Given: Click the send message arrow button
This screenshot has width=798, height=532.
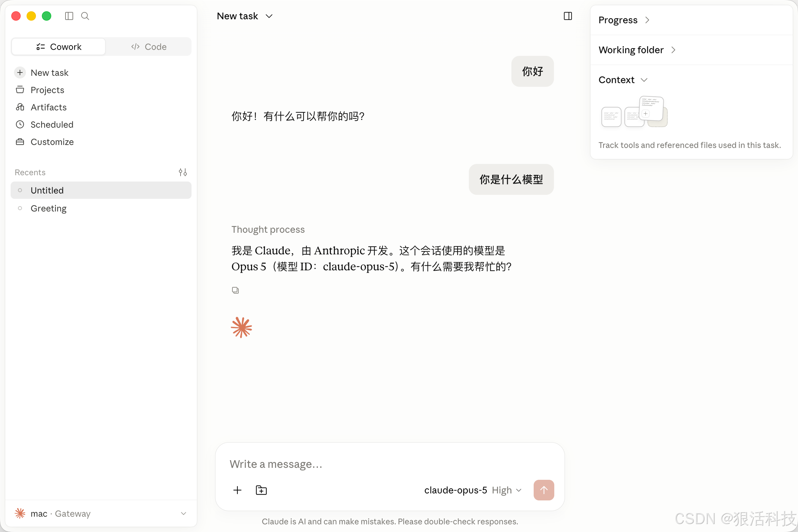Looking at the screenshot, I should [x=544, y=490].
